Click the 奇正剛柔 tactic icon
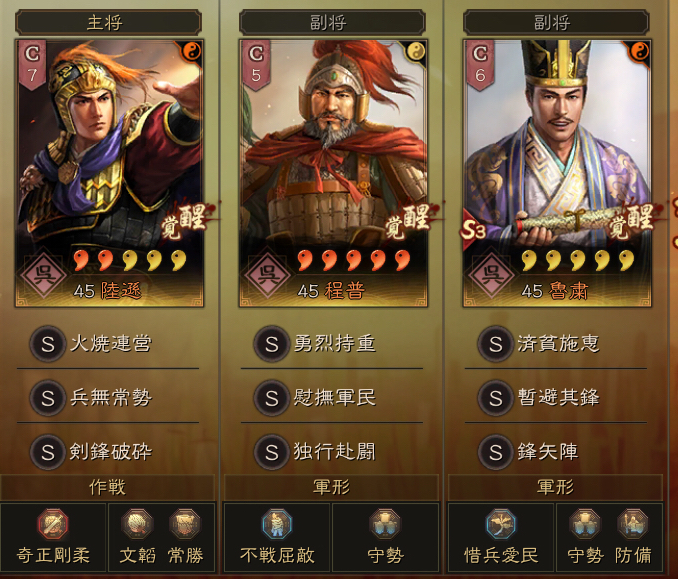 point(53,525)
